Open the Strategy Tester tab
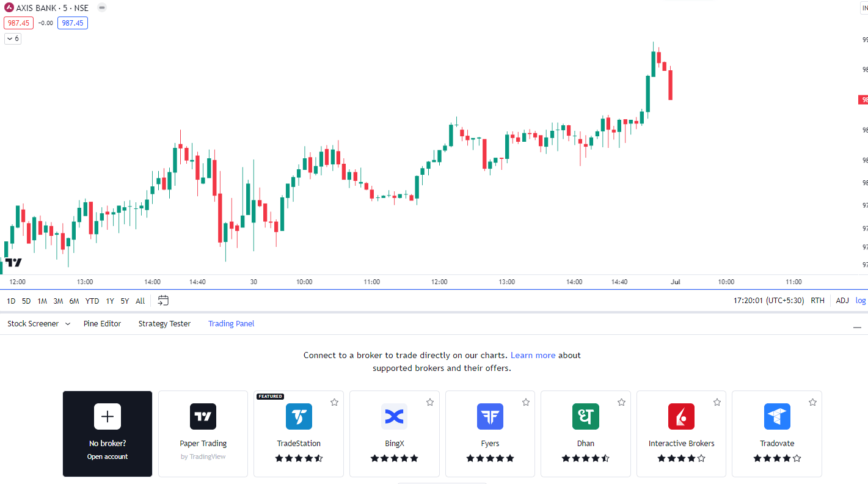 [x=164, y=324]
